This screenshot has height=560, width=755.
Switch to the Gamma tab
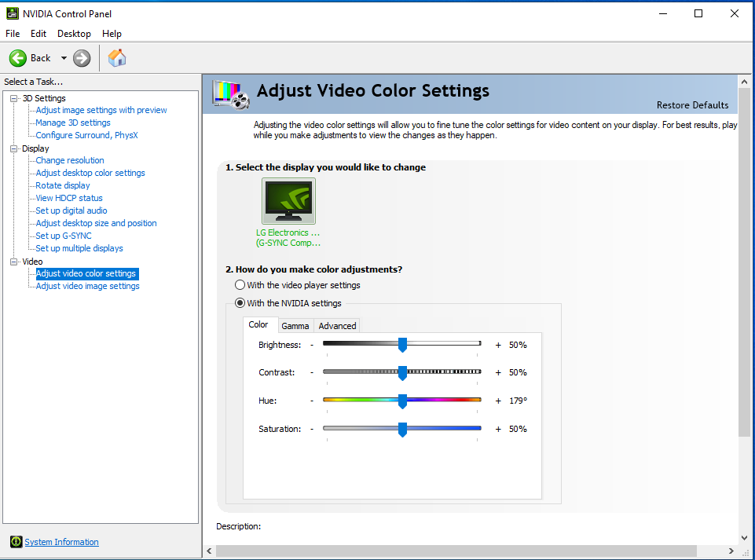(x=295, y=326)
